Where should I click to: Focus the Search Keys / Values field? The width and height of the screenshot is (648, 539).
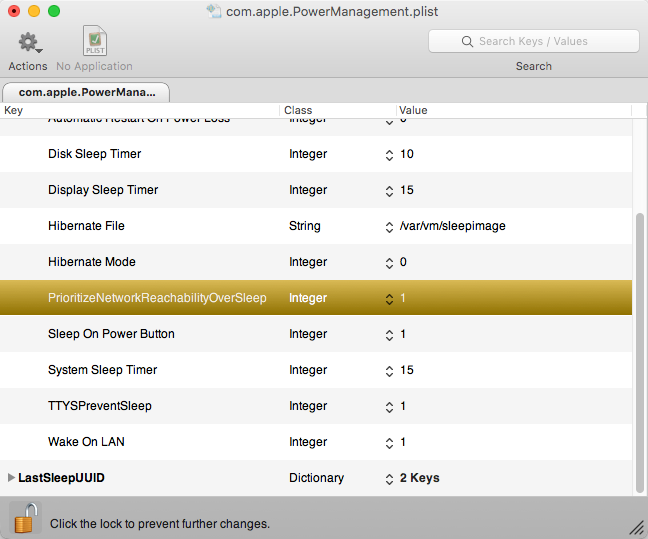click(534, 41)
